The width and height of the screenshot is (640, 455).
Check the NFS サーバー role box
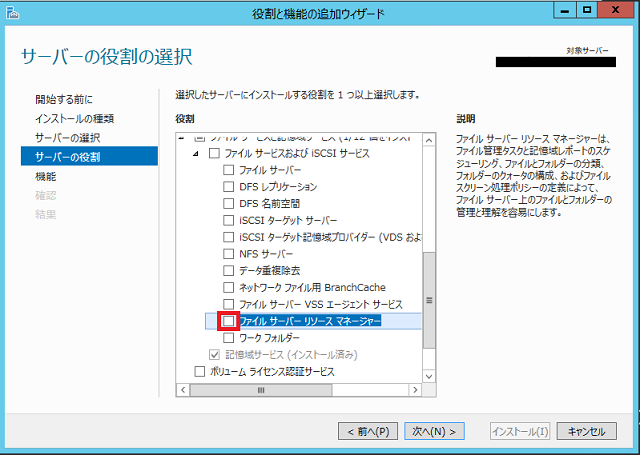tap(229, 253)
